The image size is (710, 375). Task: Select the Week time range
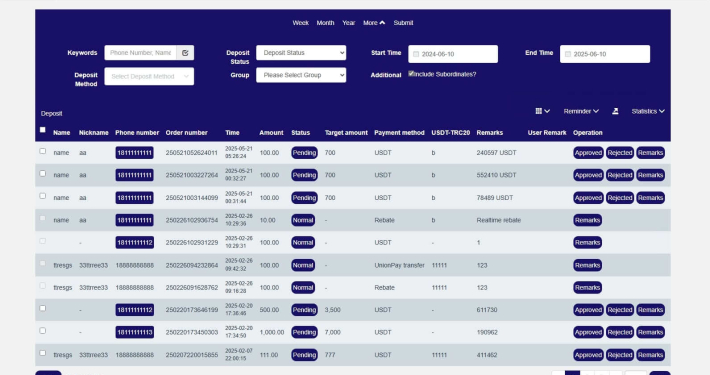coord(301,23)
